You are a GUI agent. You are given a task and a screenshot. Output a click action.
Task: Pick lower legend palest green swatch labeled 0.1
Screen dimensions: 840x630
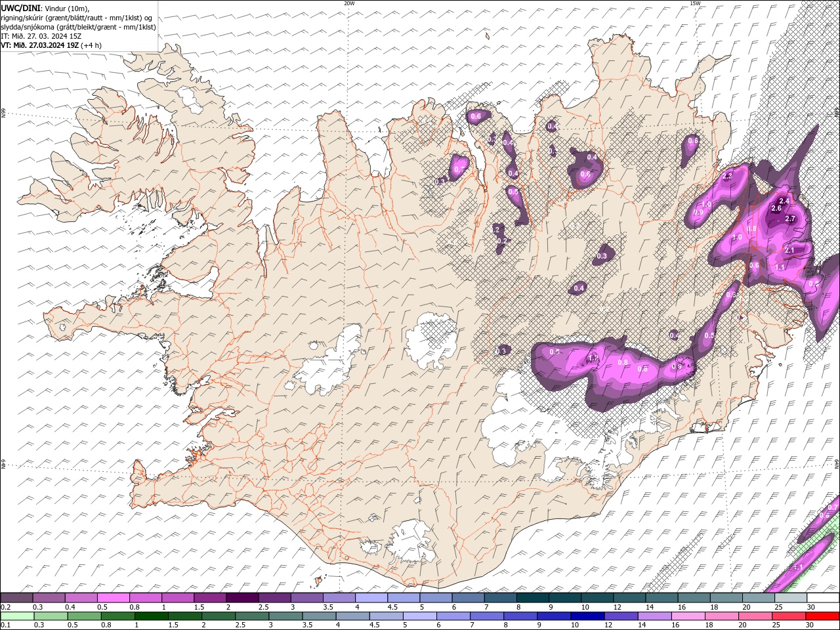coord(17,616)
